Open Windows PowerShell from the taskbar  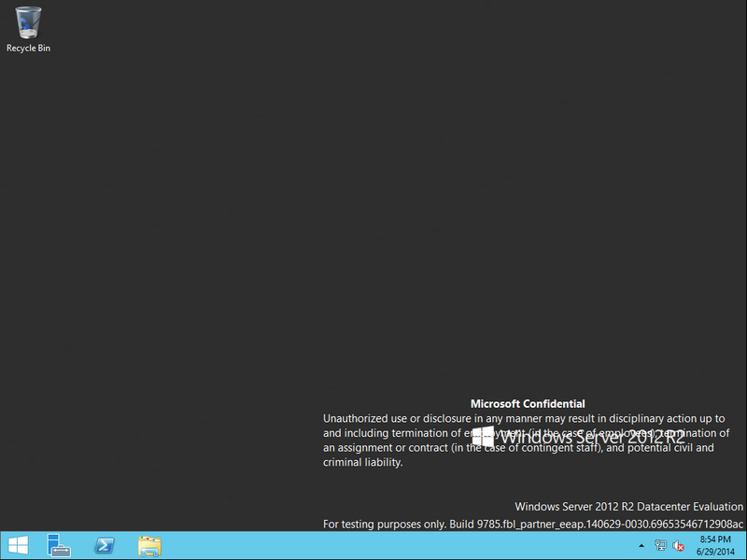point(105,545)
